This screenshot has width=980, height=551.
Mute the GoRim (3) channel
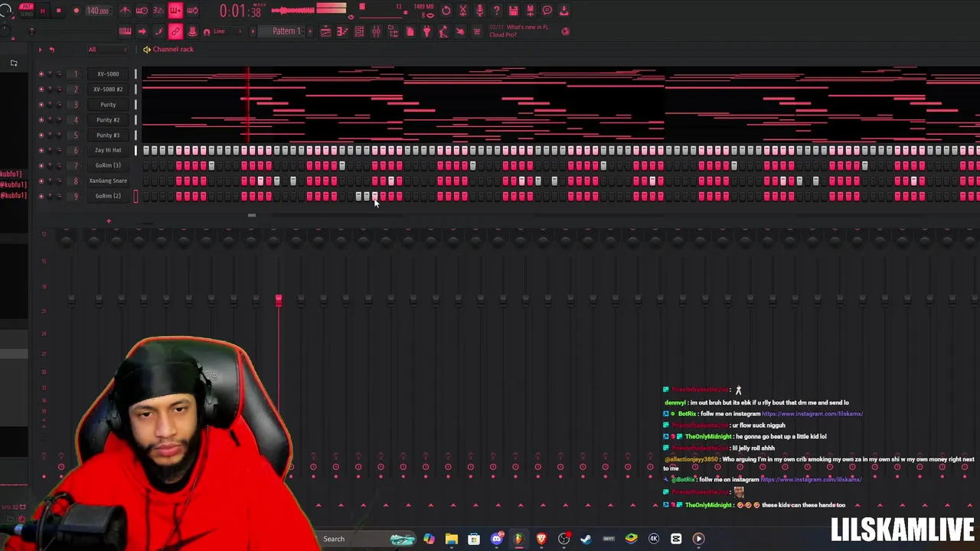(x=41, y=166)
